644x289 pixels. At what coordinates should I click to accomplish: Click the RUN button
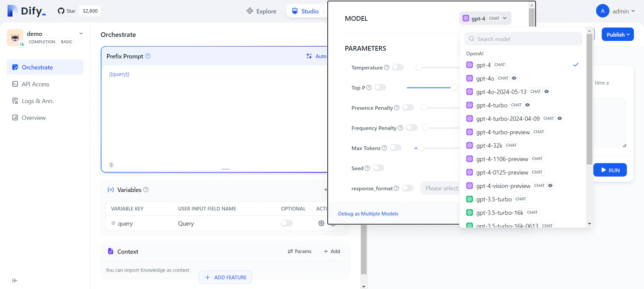coord(610,170)
